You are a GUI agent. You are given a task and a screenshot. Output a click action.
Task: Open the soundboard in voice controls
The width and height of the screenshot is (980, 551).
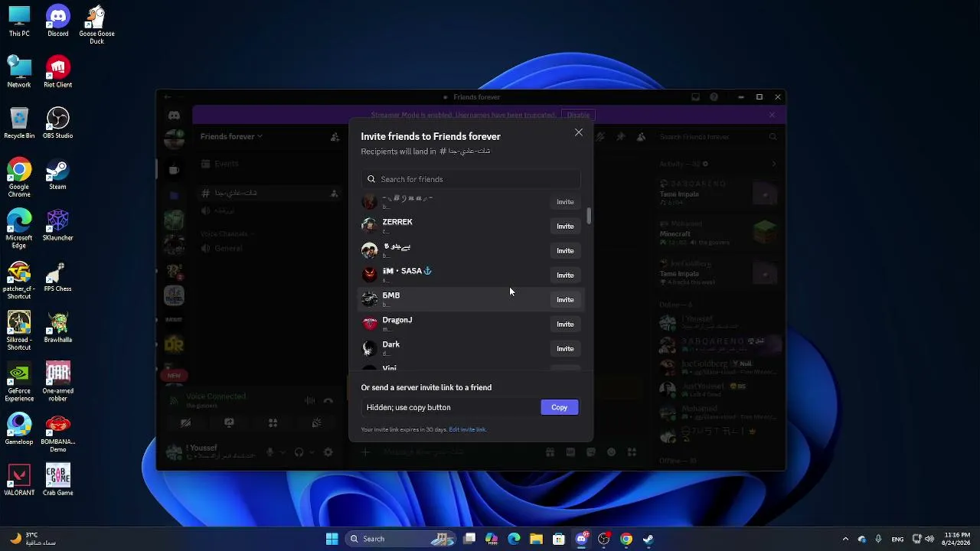pos(316,422)
